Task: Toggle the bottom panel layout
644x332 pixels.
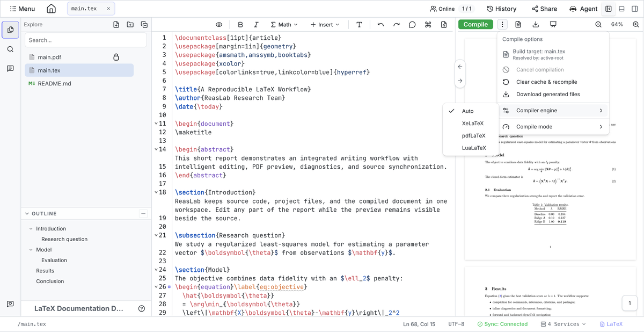Action: (621, 9)
